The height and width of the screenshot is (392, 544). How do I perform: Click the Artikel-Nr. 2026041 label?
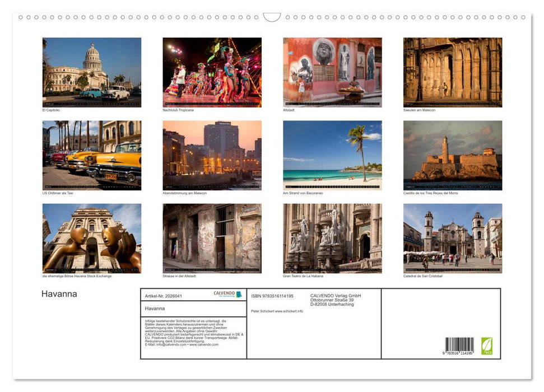[x=164, y=296]
